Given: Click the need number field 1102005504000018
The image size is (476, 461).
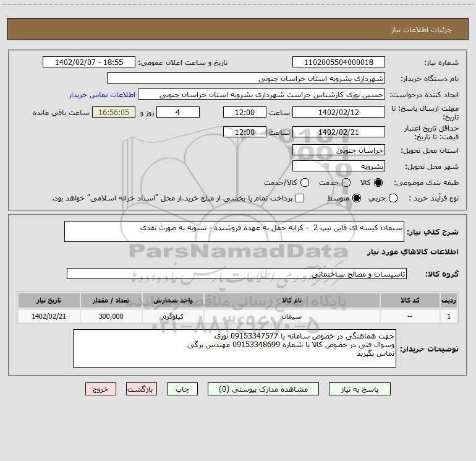Looking at the screenshot, I should click(x=339, y=62).
